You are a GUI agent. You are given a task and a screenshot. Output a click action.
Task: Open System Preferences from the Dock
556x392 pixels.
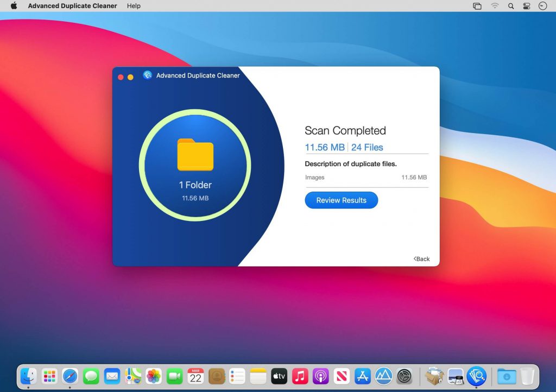click(x=404, y=376)
